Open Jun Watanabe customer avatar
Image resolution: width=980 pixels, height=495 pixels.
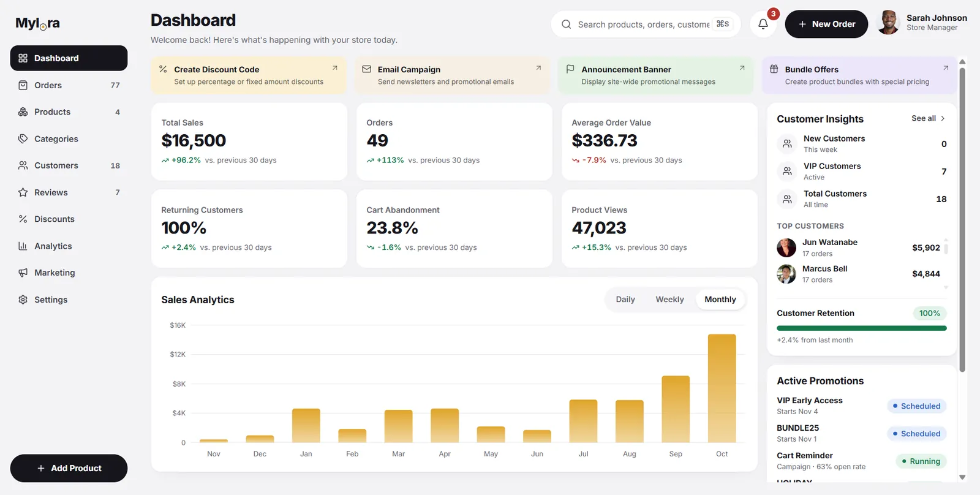(786, 247)
